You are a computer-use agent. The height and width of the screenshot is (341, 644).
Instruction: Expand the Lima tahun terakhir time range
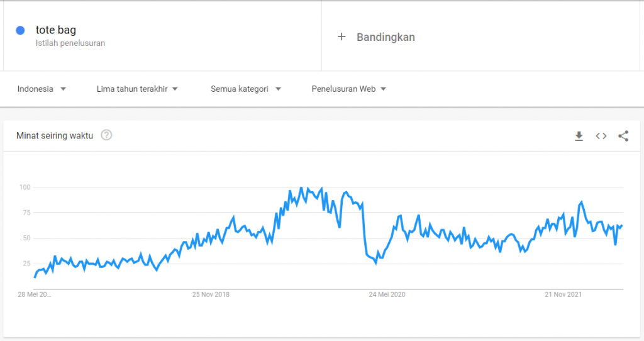point(137,89)
